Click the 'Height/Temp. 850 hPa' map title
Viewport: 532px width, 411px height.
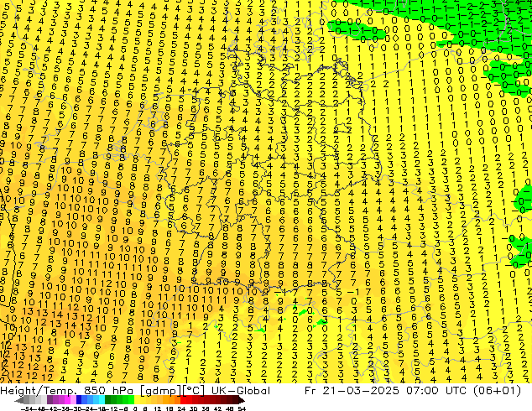point(66,391)
